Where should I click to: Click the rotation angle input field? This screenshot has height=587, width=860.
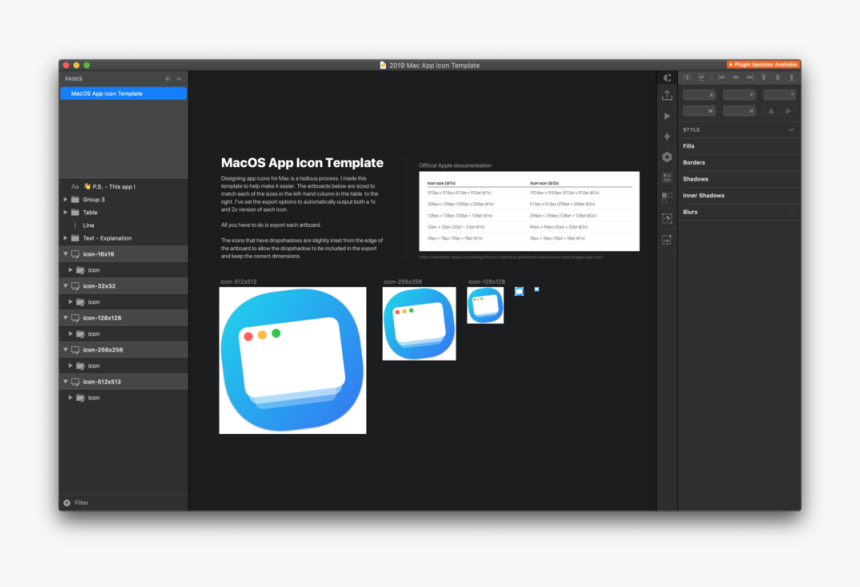(x=779, y=95)
